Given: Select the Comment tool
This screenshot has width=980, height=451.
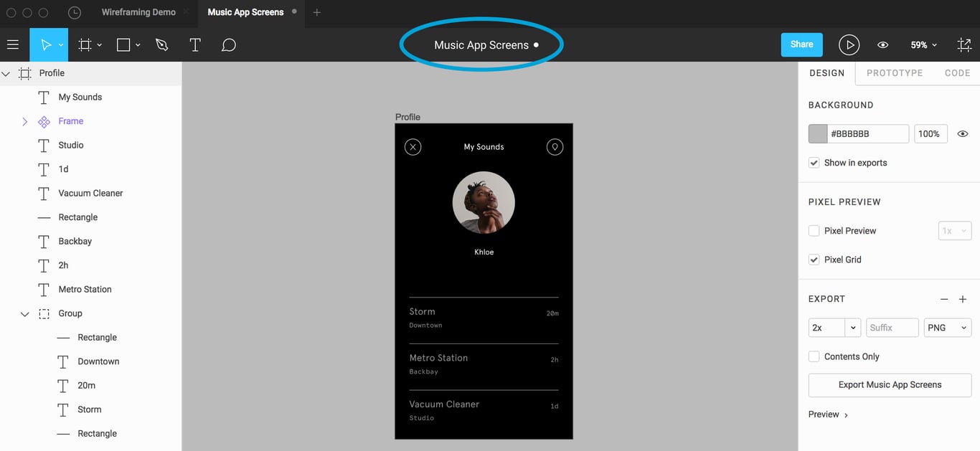Looking at the screenshot, I should pyautogui.click(x=228, y=45).
